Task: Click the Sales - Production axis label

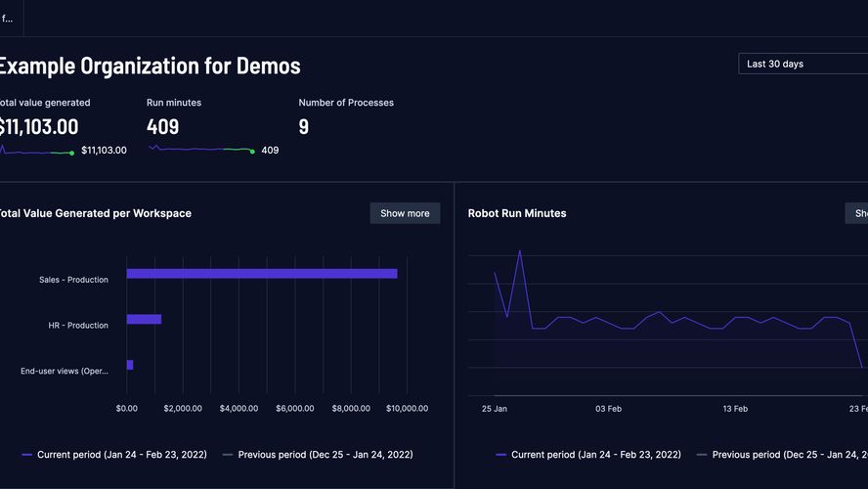Action: pos(73,280)
